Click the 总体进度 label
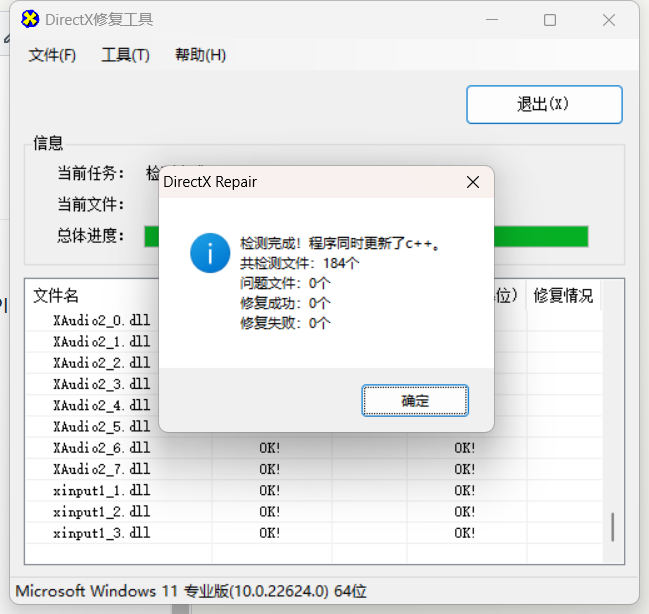Viewport: 649px width, 614px height. coord(91,236)
